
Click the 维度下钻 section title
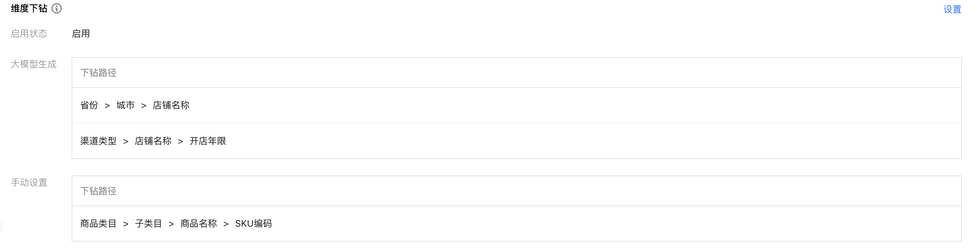click(x=29, y=9)
